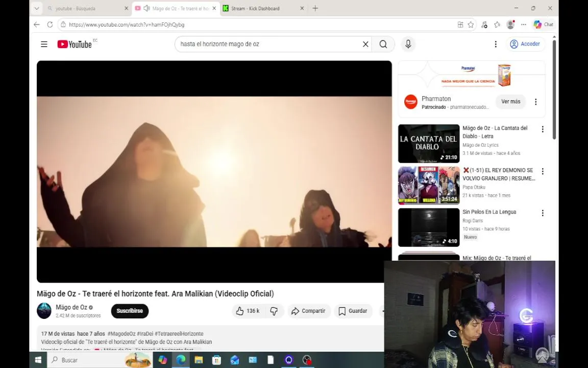Open split screen icon in address bar
The width and height of the screenshot is (588, 368).
click(x=460, y=25)
